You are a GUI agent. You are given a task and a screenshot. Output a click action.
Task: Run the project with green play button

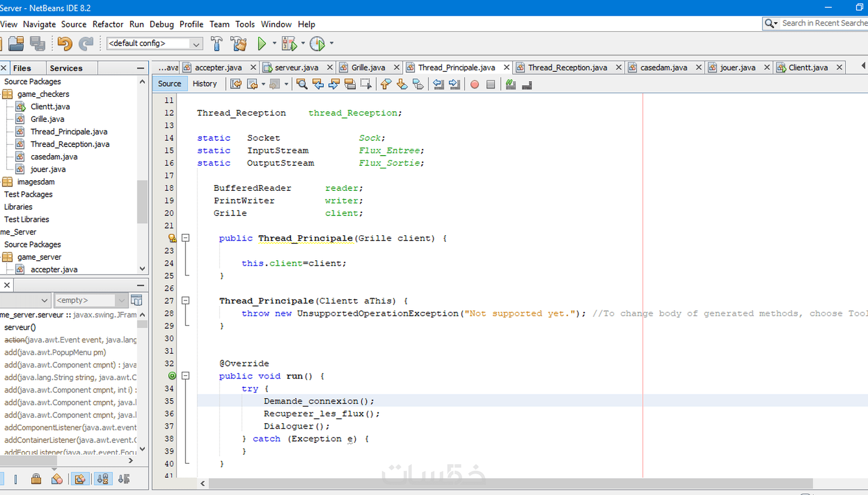tap(261, 44)
